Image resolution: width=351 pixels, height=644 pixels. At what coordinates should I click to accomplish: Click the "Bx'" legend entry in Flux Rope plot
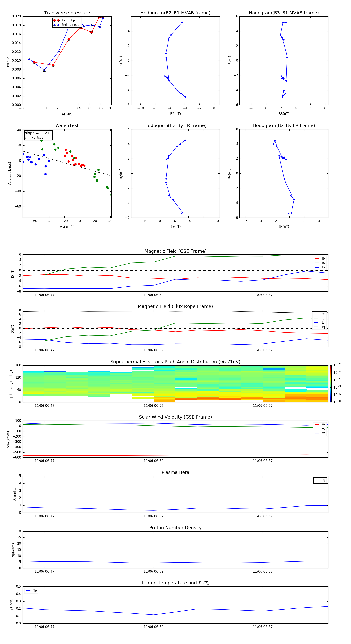(320, 314)
